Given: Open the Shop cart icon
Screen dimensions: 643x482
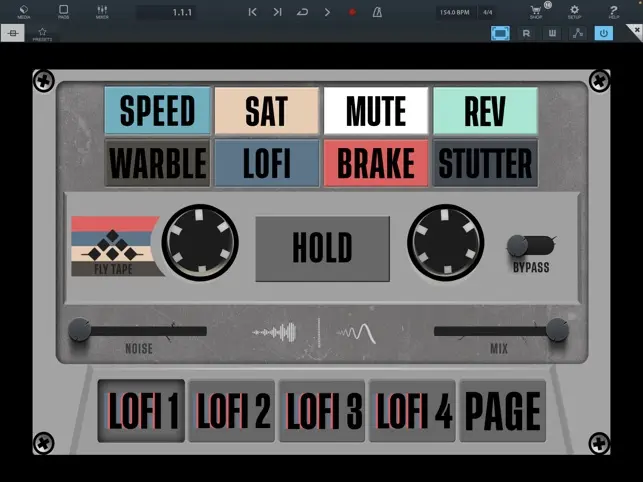Looking at the screenshot, I should click(x=535, y=12).
